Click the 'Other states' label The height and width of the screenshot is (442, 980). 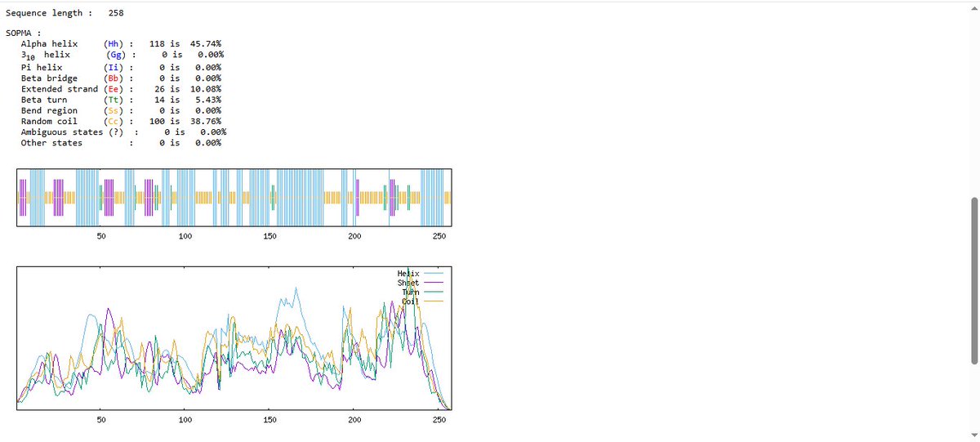[51, 143]
